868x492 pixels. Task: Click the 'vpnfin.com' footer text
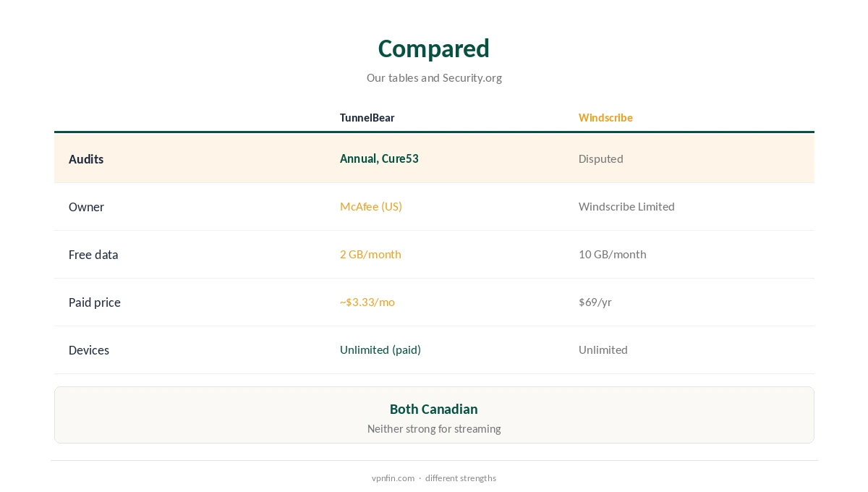(x=393, y=478)
